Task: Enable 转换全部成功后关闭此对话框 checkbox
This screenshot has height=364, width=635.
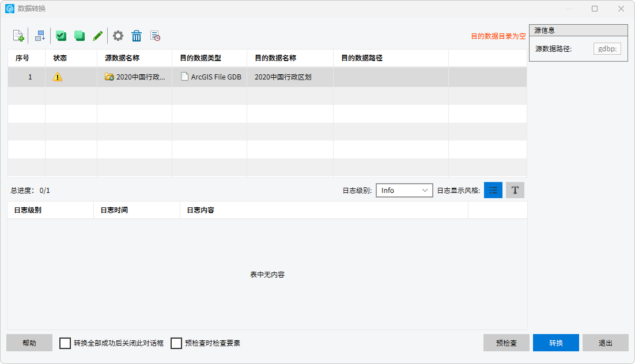Action: pyautogui.click(x=65, y=343)
